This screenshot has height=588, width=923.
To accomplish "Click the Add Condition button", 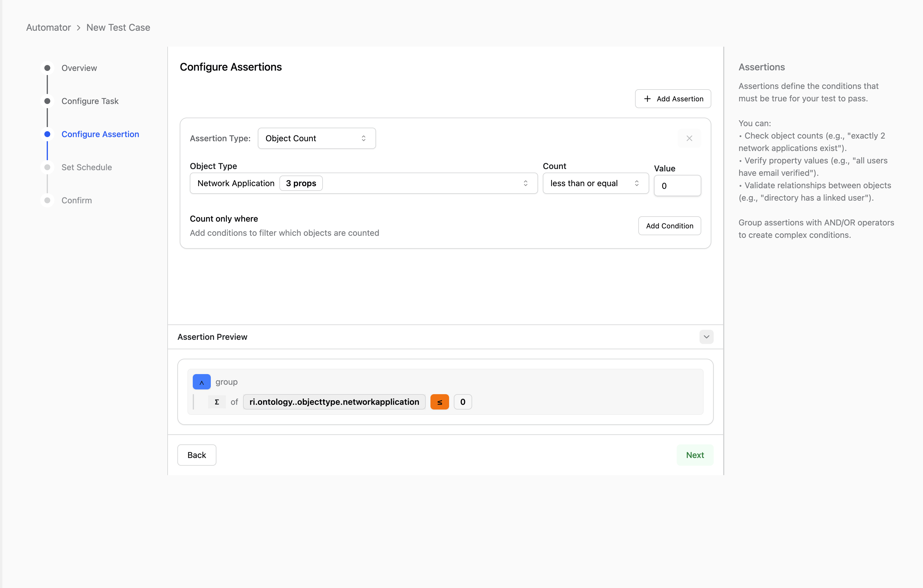I will (669, 226).
